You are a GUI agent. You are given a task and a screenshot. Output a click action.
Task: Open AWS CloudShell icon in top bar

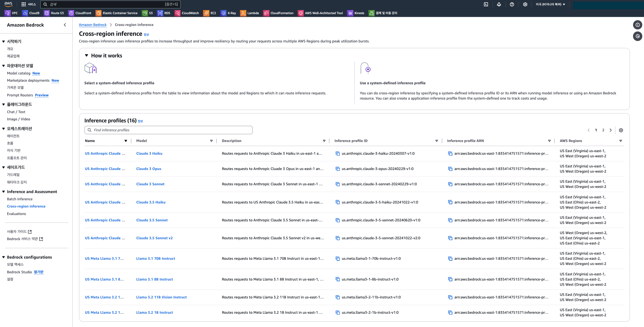point(486,4)
